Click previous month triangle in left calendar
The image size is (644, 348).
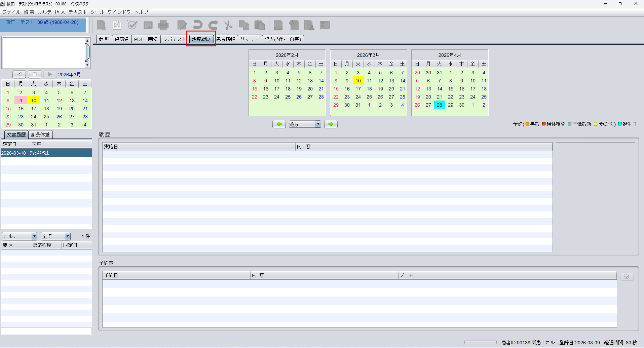pos(19,74)
